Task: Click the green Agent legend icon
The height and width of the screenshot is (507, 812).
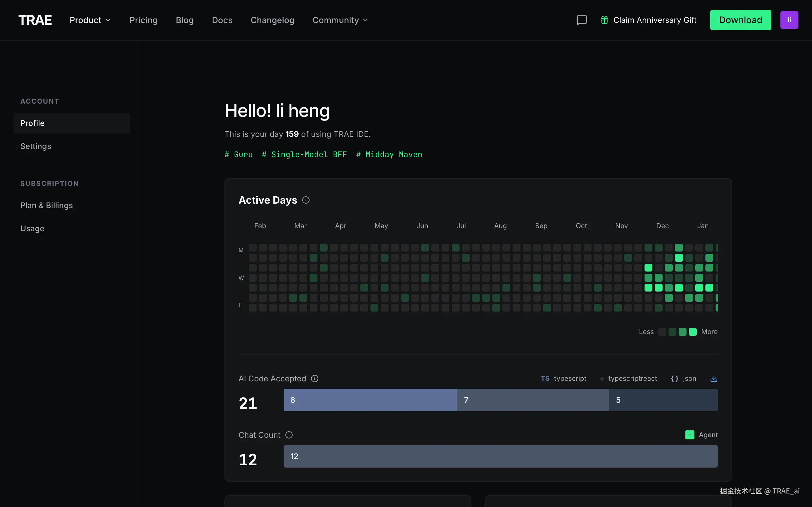Action: tap(690, 435)
